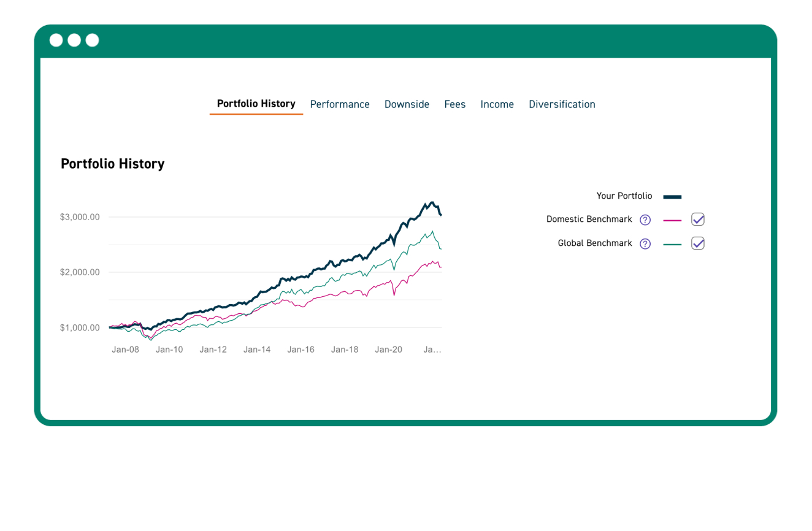Image resolution: width=812 pixels, height=531 pixels.
Task: Click the Global Benchmark green line swatch
Action: coord(672,243)
